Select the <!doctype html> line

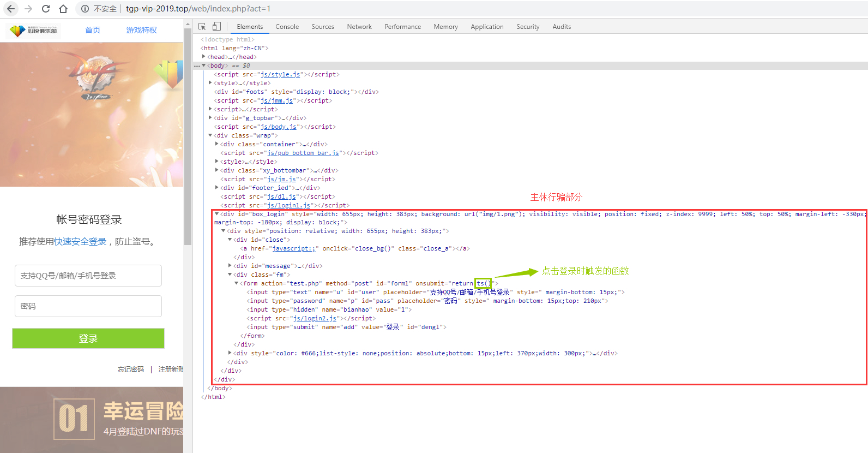click(227, 39)
